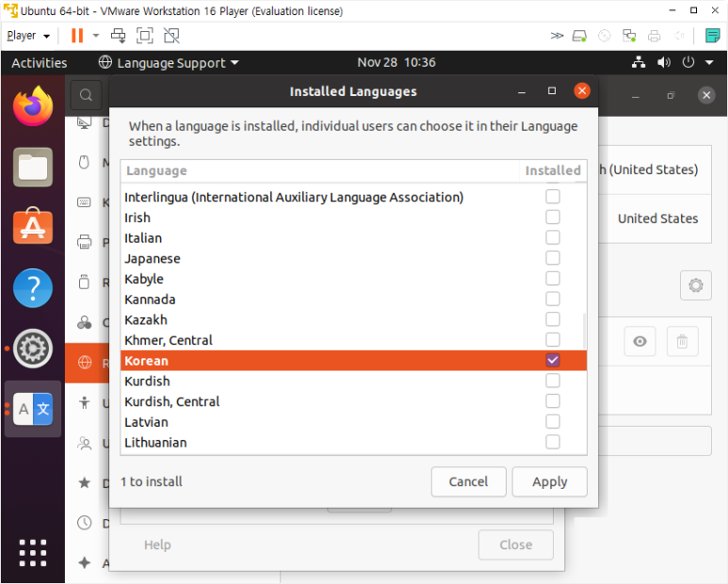
Task: Click the Settings window search icon
Action: click(86, 95)
